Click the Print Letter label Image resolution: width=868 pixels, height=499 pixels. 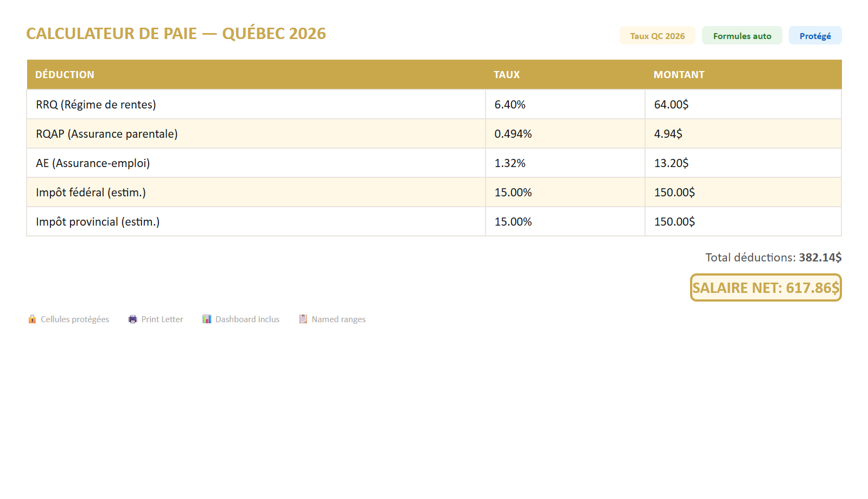click(x=162, y=319)
